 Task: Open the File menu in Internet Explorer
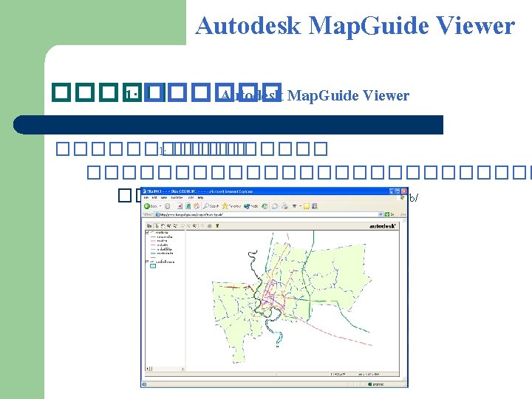(x=146, y=197)
